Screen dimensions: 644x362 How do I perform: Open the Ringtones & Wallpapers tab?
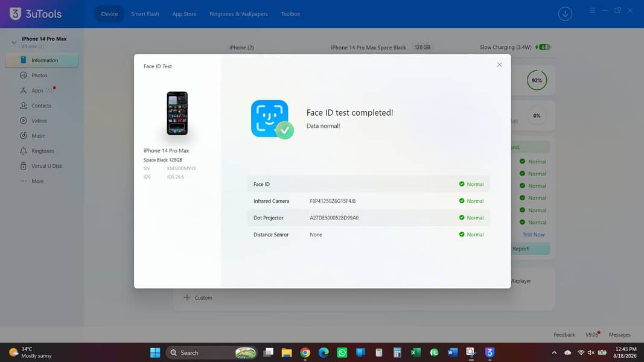click(238, 14)
